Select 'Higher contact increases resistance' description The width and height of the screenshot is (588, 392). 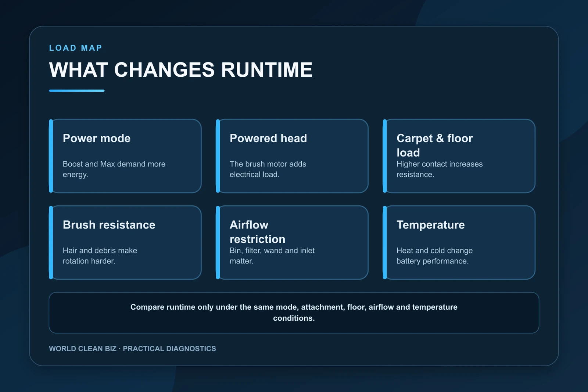(x=440, y=169)
